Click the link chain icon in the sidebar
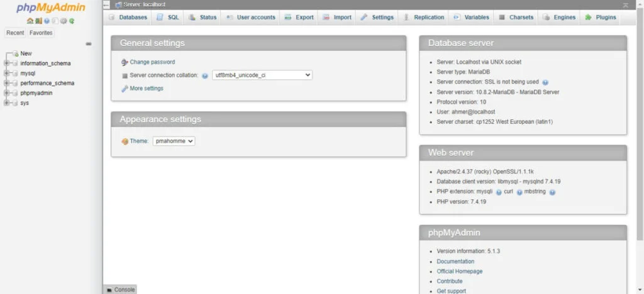The height and width of the screenshot is (294, 644). [89, 44]
